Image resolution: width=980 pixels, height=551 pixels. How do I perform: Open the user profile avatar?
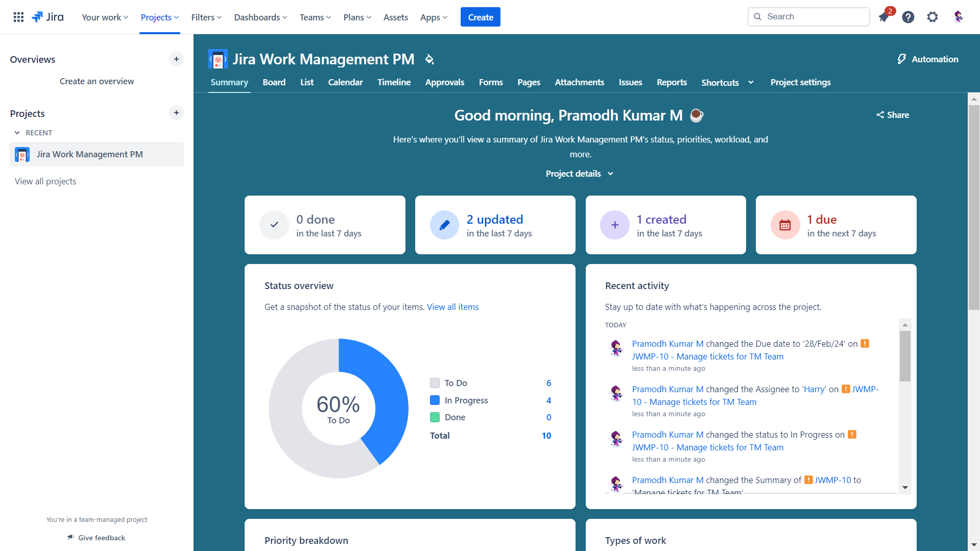[x=958, y=17]
